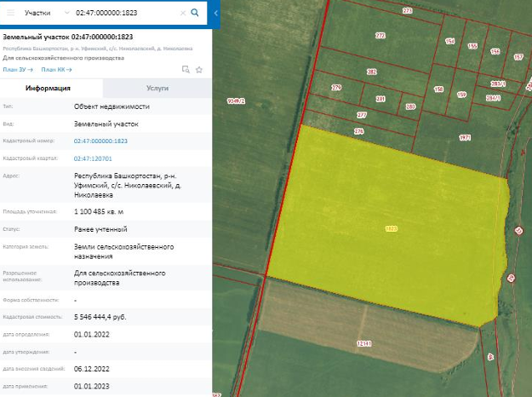Click parcel 272 on the map

pyautogui.click(x=380, y=36)
